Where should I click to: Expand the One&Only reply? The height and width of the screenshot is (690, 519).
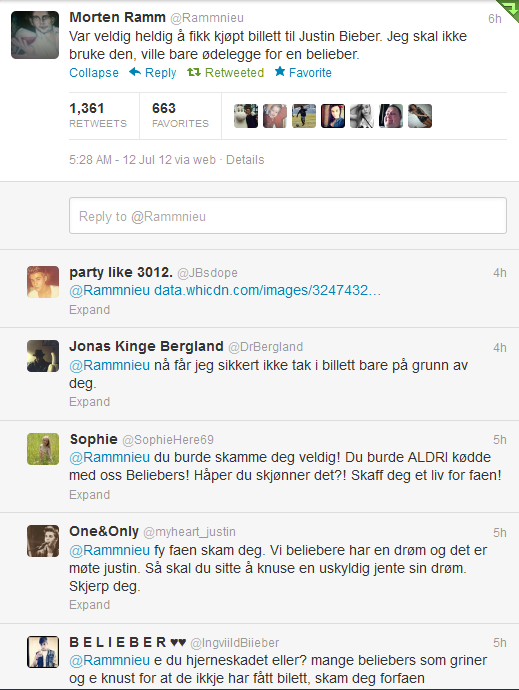point(89,605)
